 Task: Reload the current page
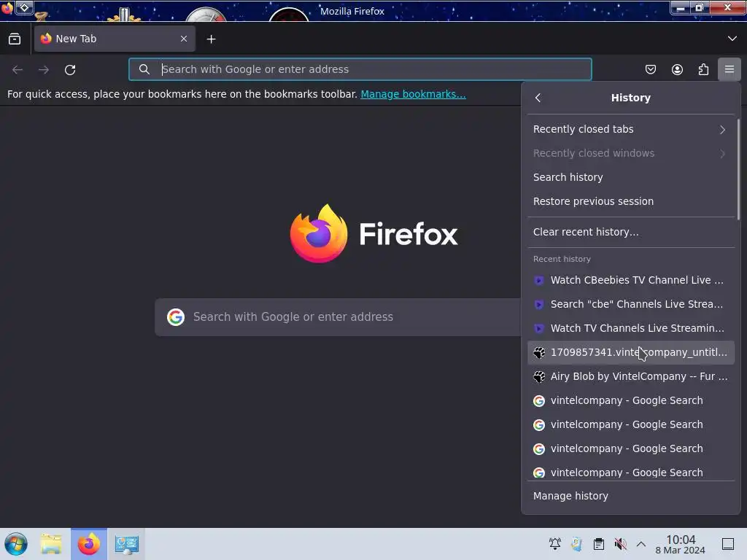click(70, 69)
